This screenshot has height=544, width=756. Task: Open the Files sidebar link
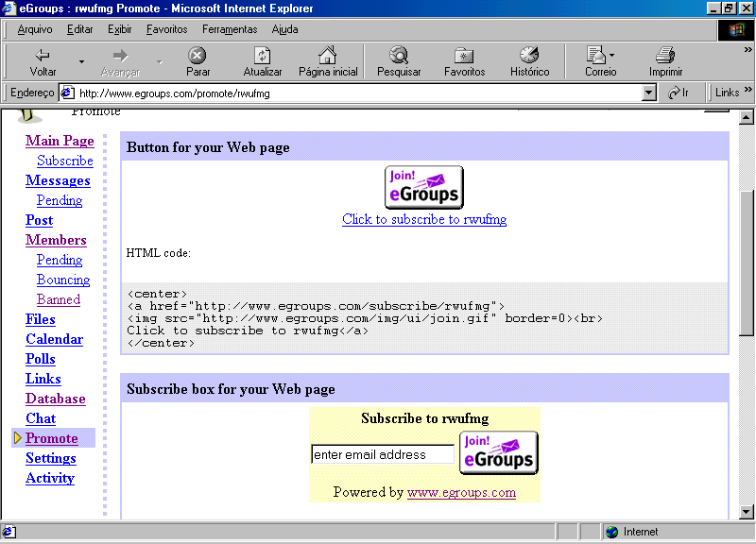pos(41,319)
